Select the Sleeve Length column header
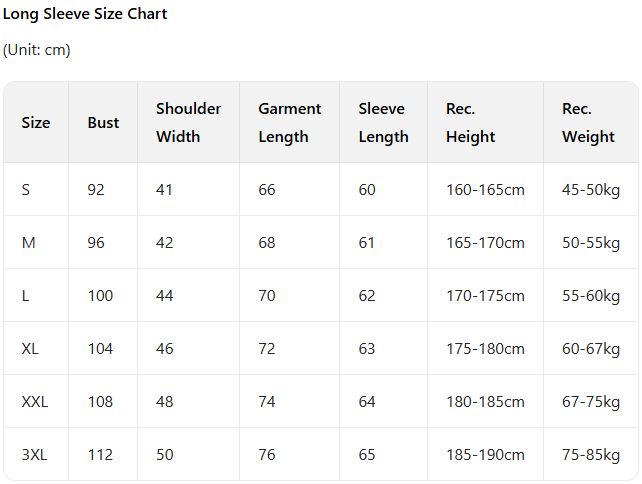The width and height of the screenshot is (642, 484). coord(383,123)
